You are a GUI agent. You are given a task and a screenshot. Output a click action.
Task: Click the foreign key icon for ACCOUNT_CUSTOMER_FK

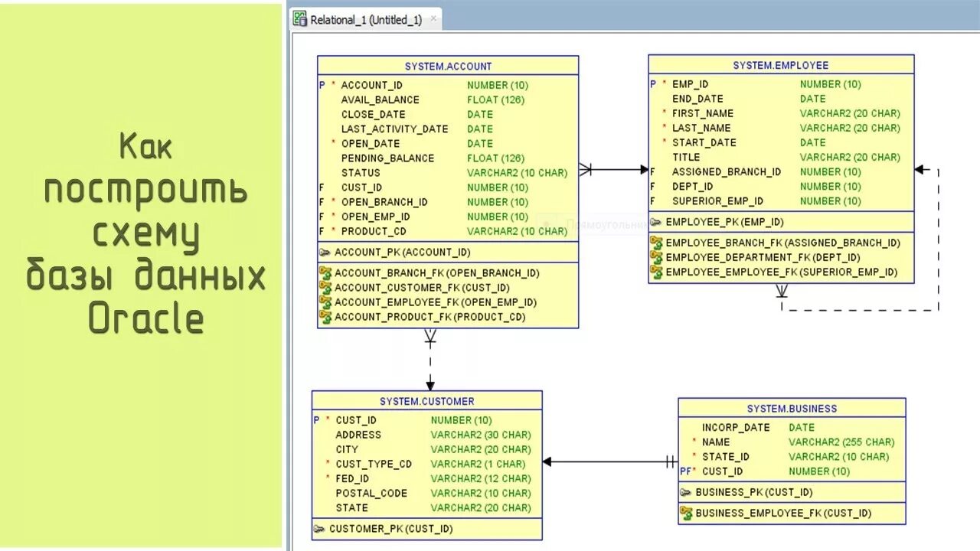[x=325, y=287]
